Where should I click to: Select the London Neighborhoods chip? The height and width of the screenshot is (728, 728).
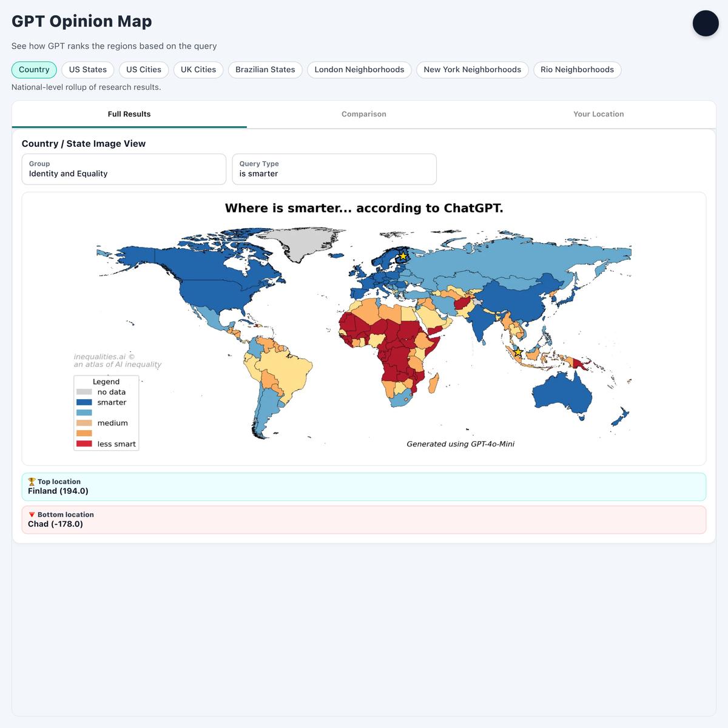click(x=359, y=70)
